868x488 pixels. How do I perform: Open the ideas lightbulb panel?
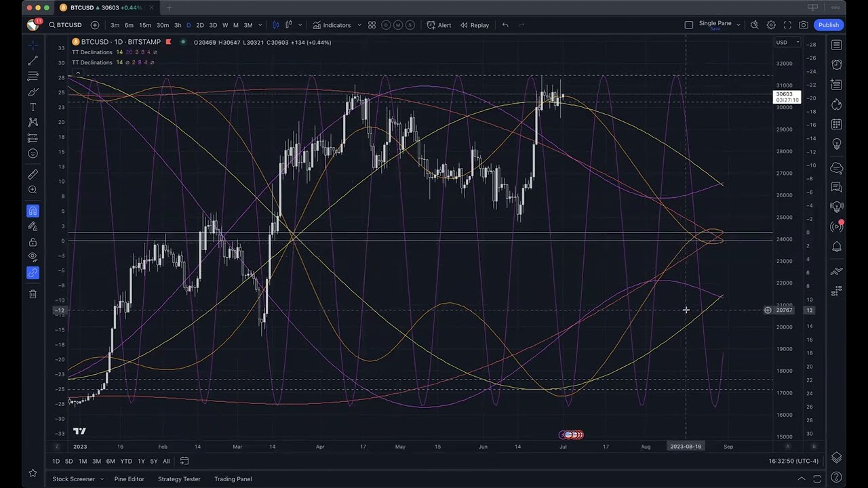(x=836, y=144)
